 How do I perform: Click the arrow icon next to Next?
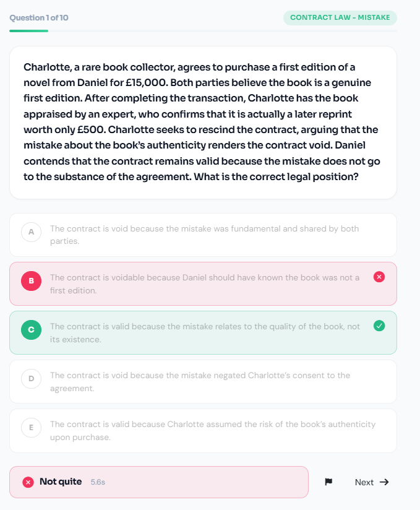tap(384, 482)
